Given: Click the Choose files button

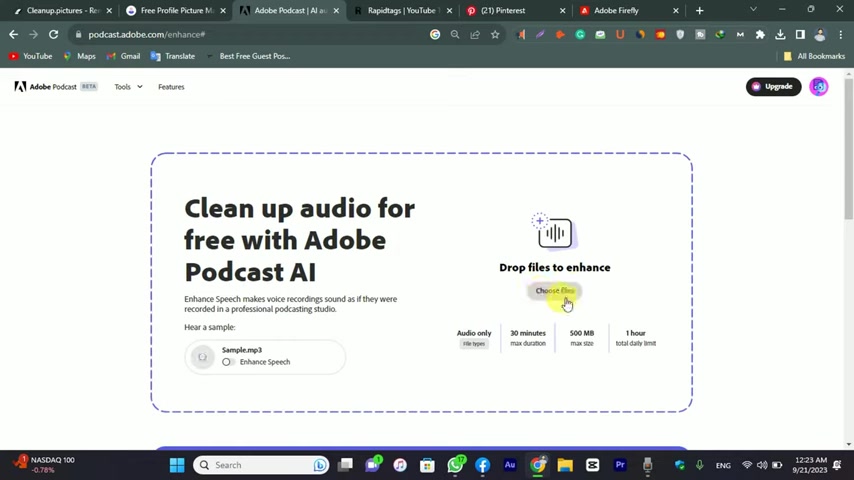Looking at the screenshot, I should [x=554, y=290].
